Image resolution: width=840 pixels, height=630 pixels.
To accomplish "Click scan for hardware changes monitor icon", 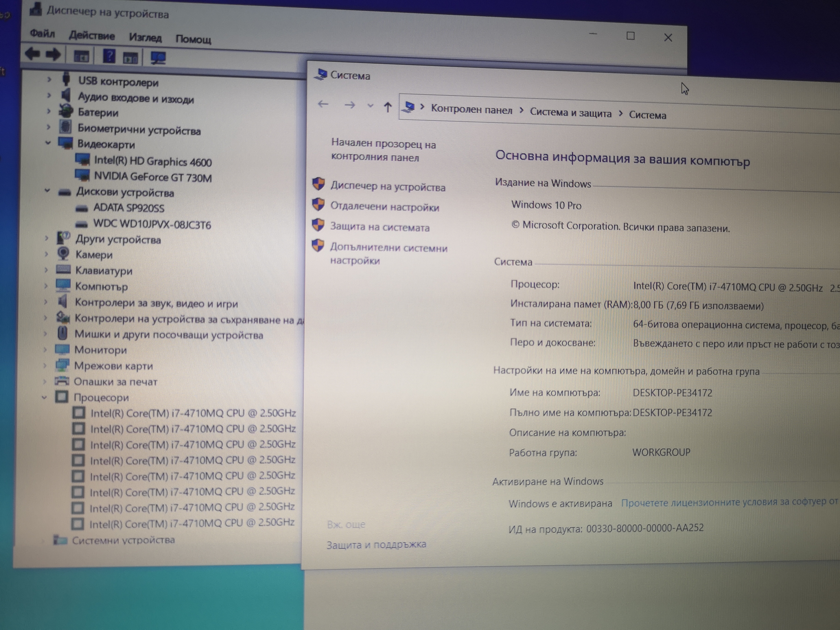I will 158,58.
